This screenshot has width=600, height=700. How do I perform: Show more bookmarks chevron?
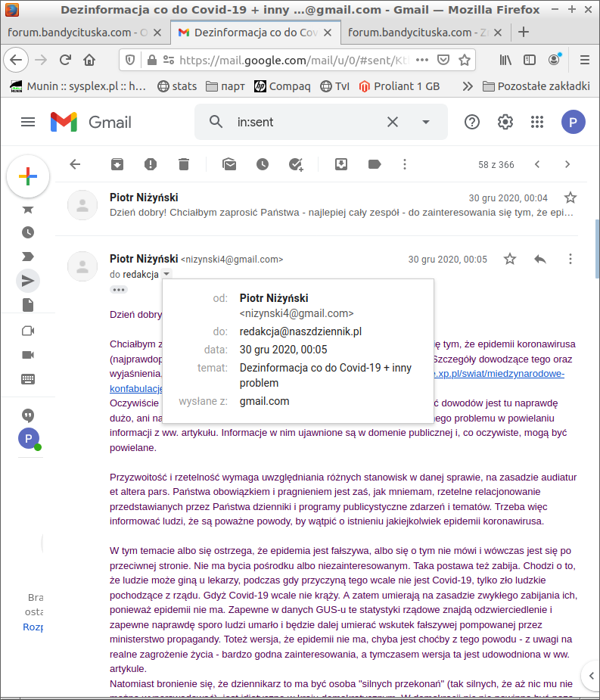point(468,86)
